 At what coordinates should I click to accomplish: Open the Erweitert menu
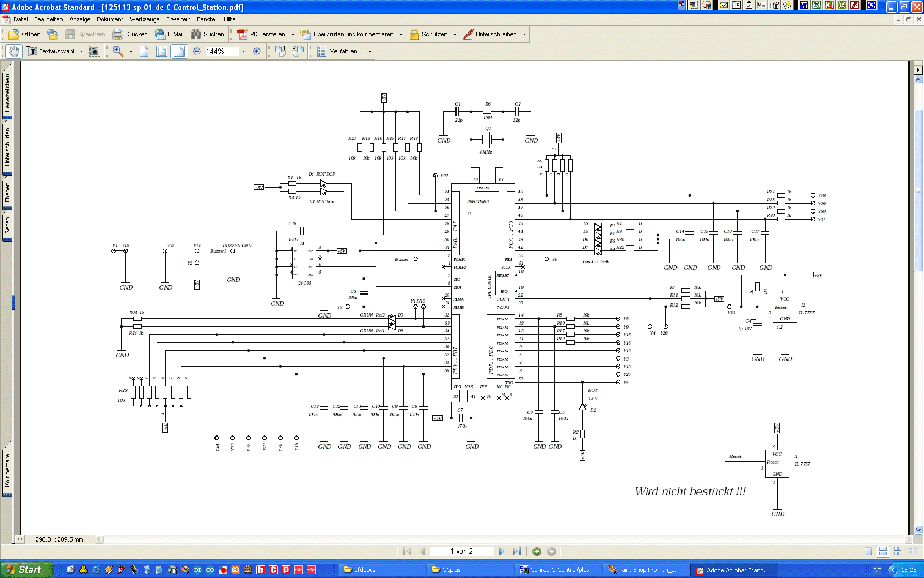[178, 19]
